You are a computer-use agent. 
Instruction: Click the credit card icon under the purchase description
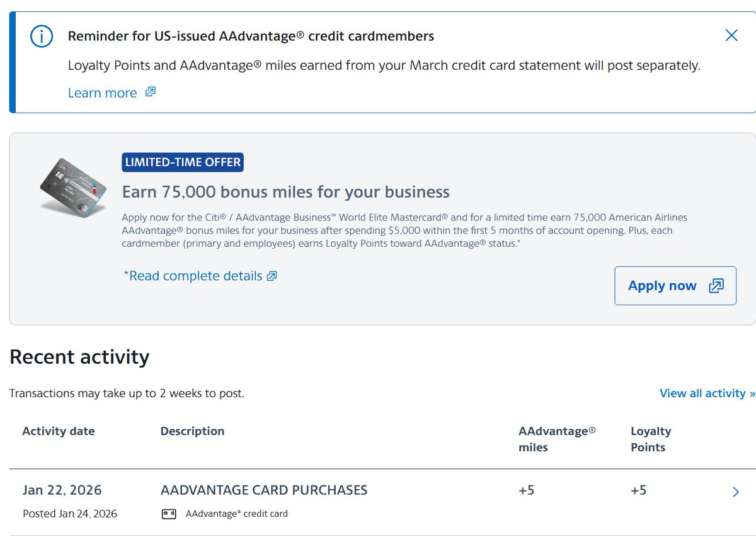point(169,514)
